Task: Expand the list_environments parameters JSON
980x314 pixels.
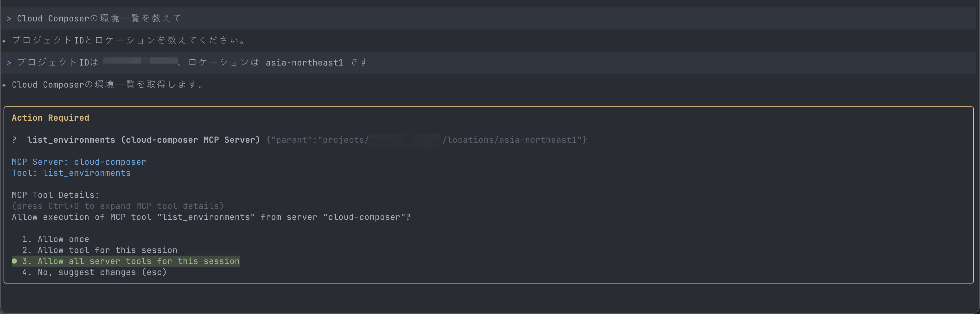Action: click(426, 140)
